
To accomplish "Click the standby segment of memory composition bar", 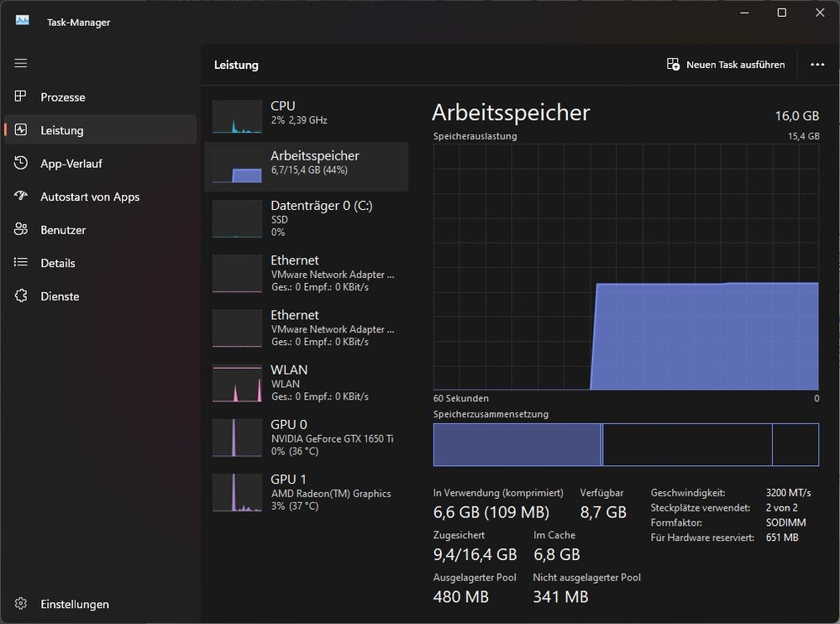I will [687, 444].
